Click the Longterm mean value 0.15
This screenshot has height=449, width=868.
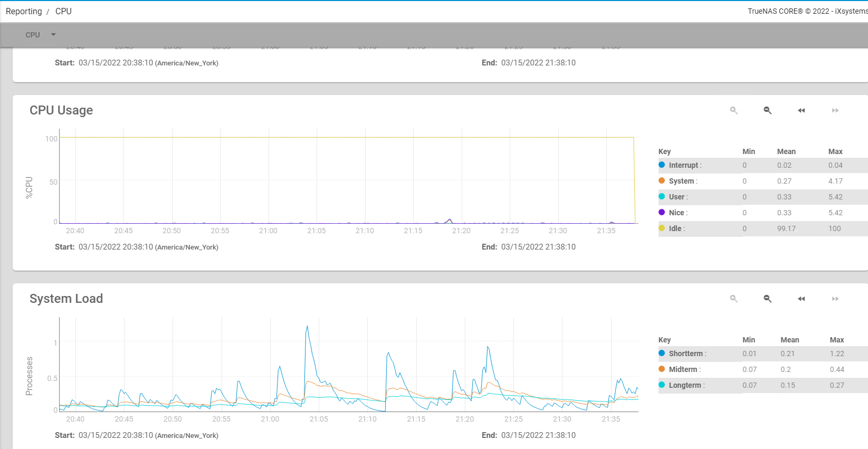788,385
